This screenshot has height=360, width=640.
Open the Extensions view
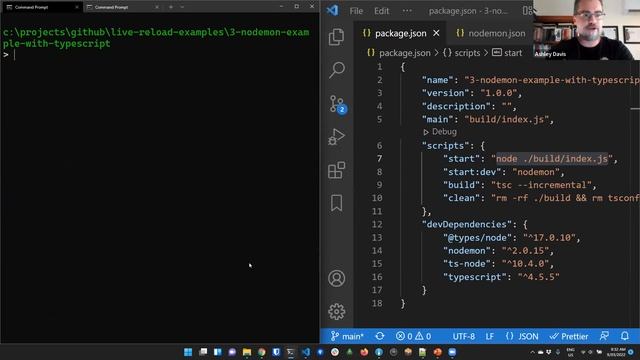click(336, 170)
